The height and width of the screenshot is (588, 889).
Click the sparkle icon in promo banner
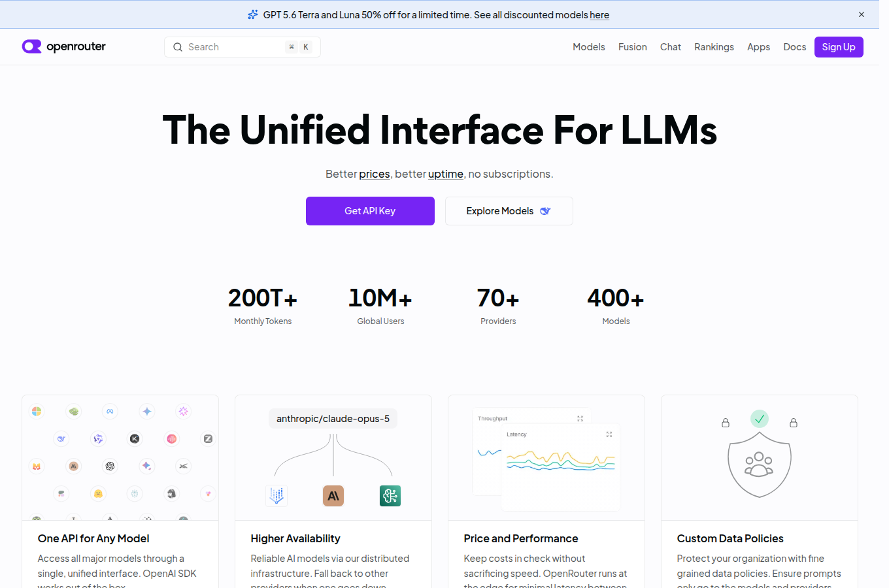[253, 14]
